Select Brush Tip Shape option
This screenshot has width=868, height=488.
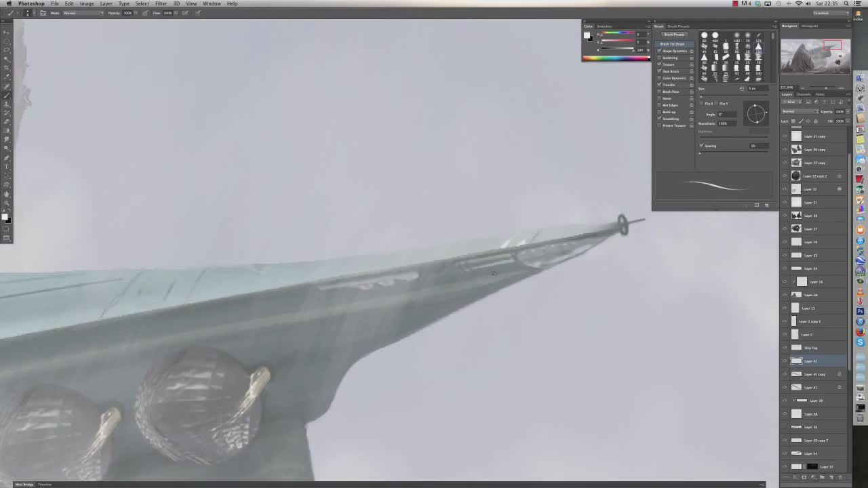point(673,44)
